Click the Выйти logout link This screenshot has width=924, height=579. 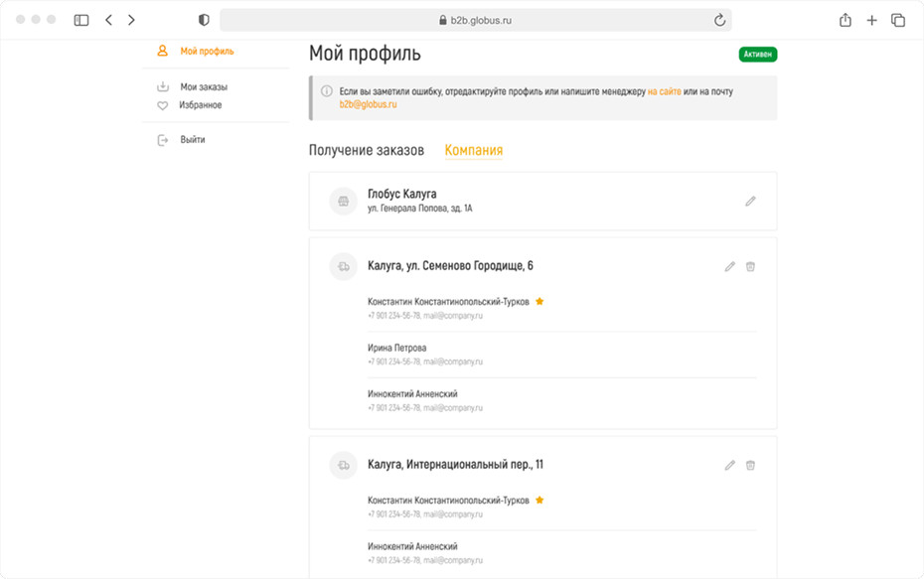193,140
